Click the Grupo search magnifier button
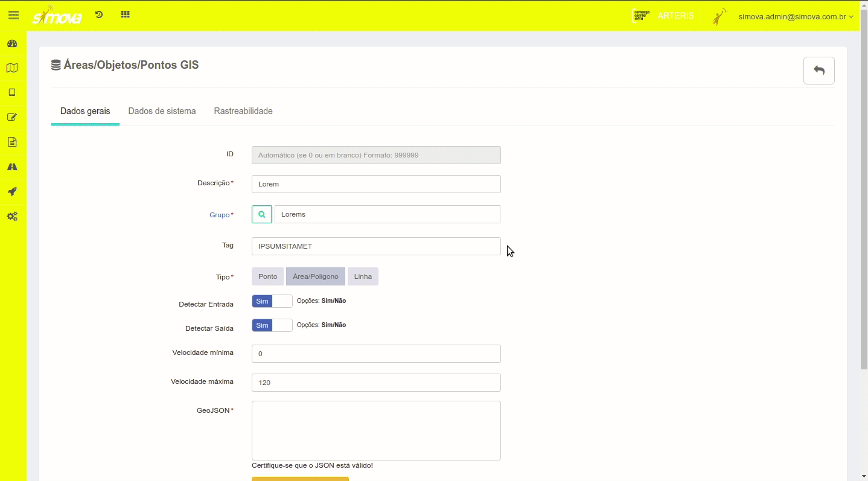Image resolution: width=868 pixels, height=481 pixels. tap(261, 214)
